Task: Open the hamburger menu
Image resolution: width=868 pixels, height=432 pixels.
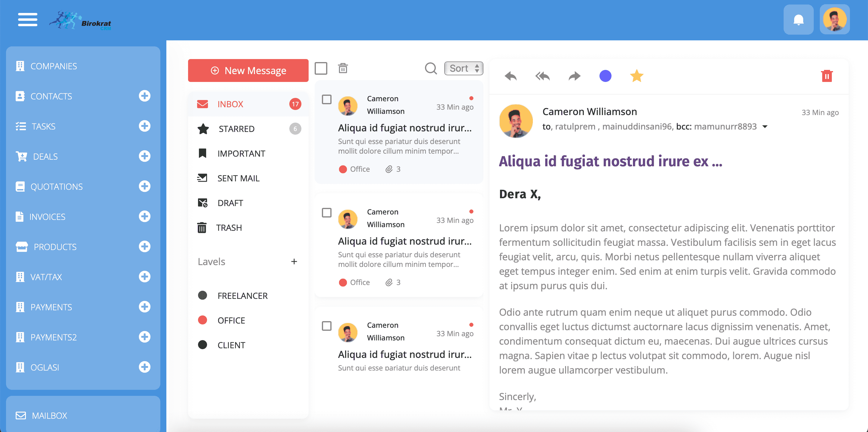Action: pos(28,20)
